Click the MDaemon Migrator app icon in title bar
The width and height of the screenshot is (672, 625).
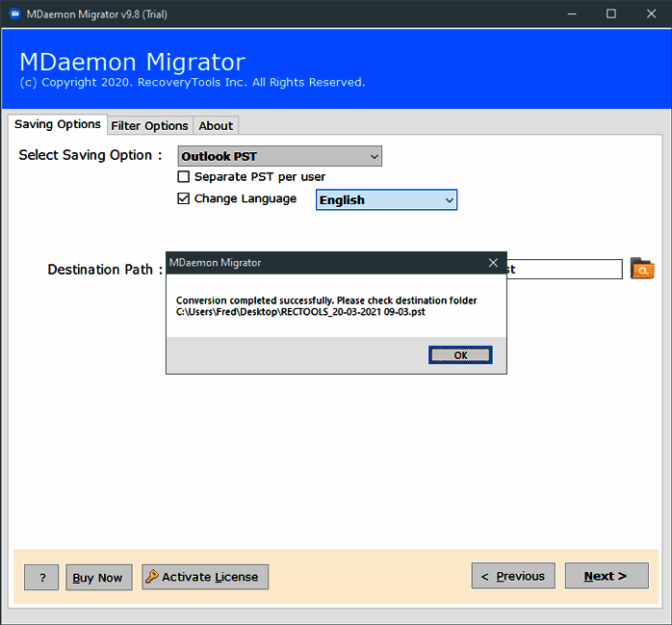[x=13, y=13]
